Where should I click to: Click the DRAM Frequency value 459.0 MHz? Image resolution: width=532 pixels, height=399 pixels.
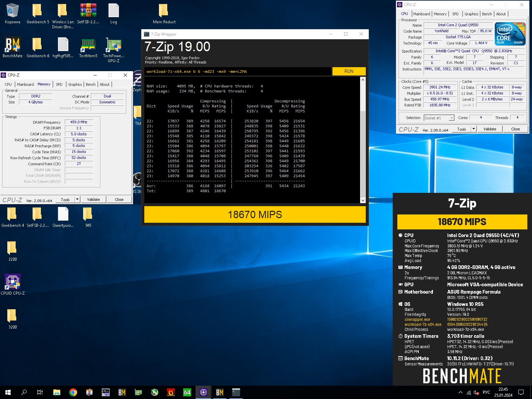79,122
